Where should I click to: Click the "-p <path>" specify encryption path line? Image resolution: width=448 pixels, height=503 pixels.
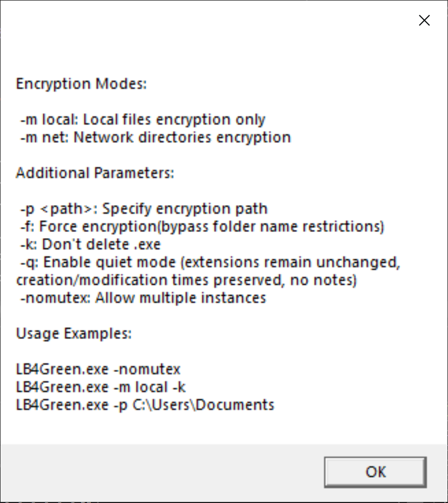pyautogui.click(x=144, y=209)
